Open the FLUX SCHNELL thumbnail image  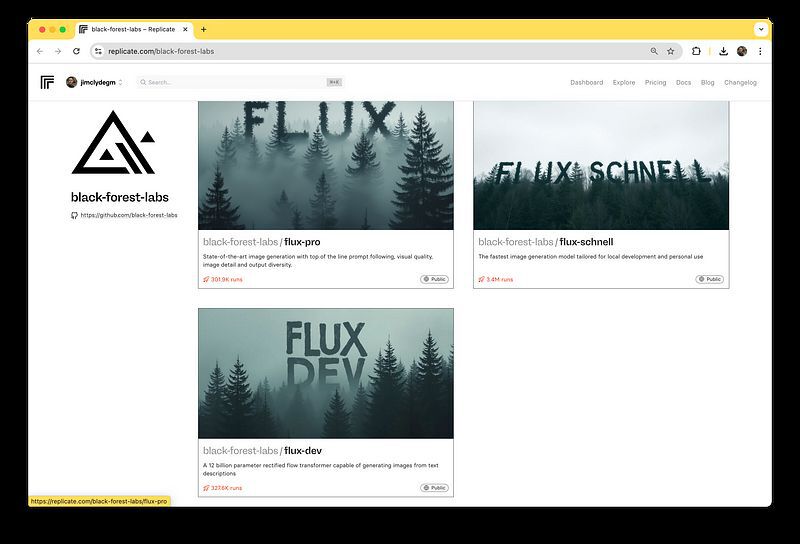coord(601,165)
